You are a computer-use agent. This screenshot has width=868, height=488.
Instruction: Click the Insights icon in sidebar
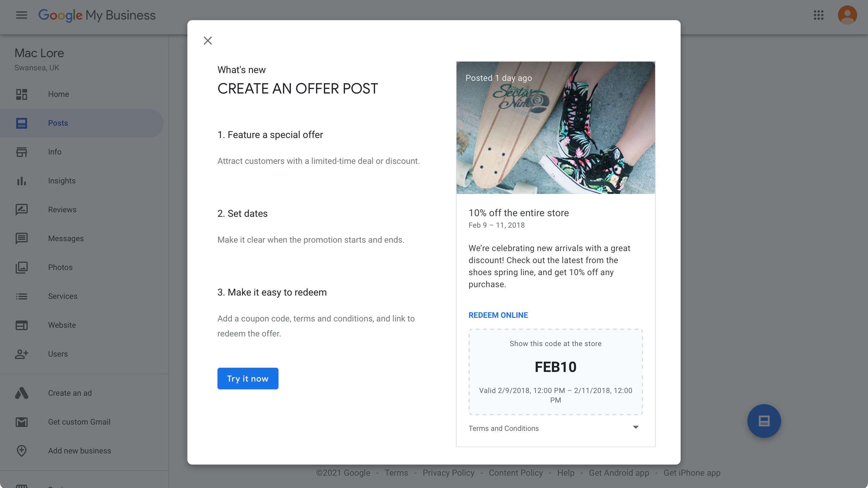tap(21, 180)
